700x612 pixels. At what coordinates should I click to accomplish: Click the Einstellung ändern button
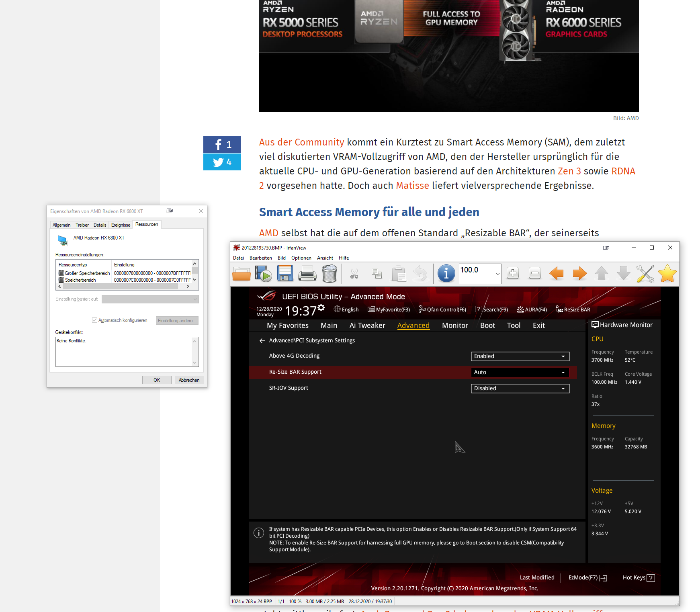click(177, 321)
